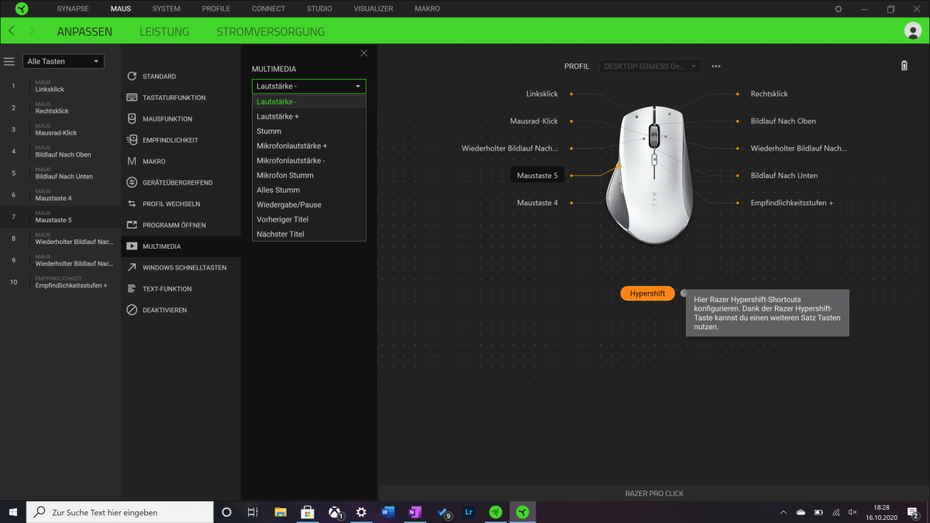Select row 4 Bildlauf Nach Oben
This screenshot has width=930, height=523.
[x=60, y=152]
